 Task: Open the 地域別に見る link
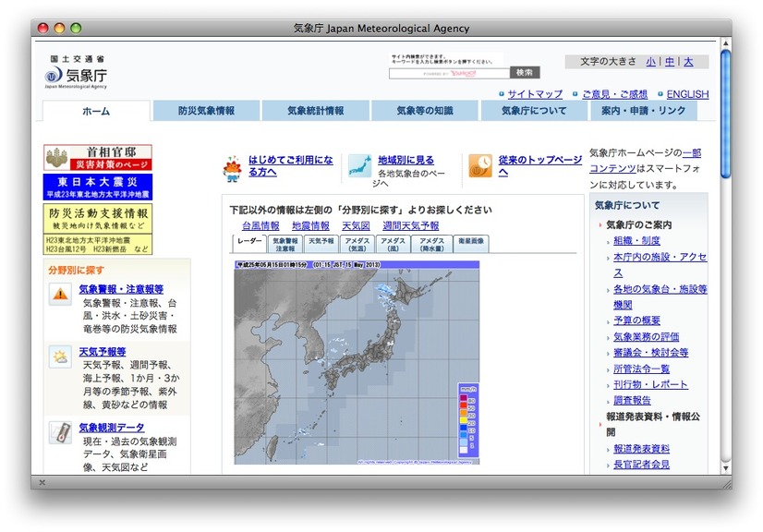coord(406,160)
